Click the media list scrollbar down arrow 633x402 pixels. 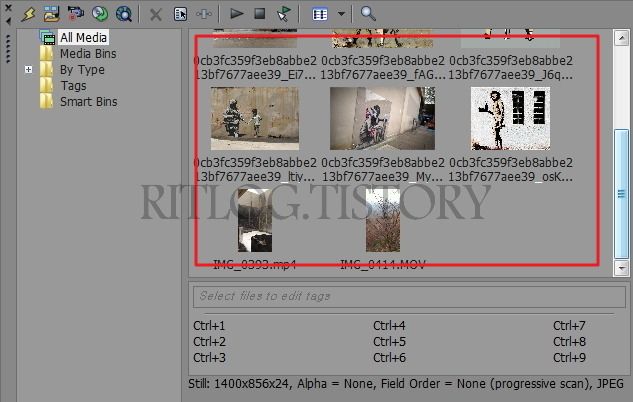(x=621, y=268)
